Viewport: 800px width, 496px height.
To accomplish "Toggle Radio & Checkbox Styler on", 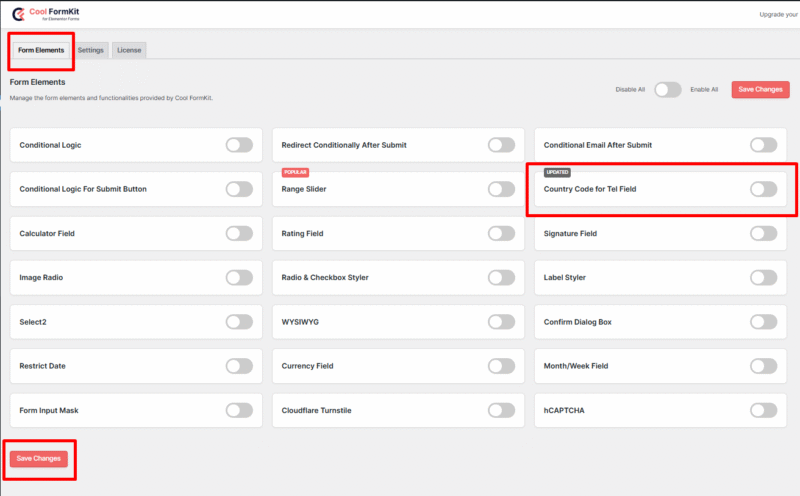I will [x=501, y=278].
